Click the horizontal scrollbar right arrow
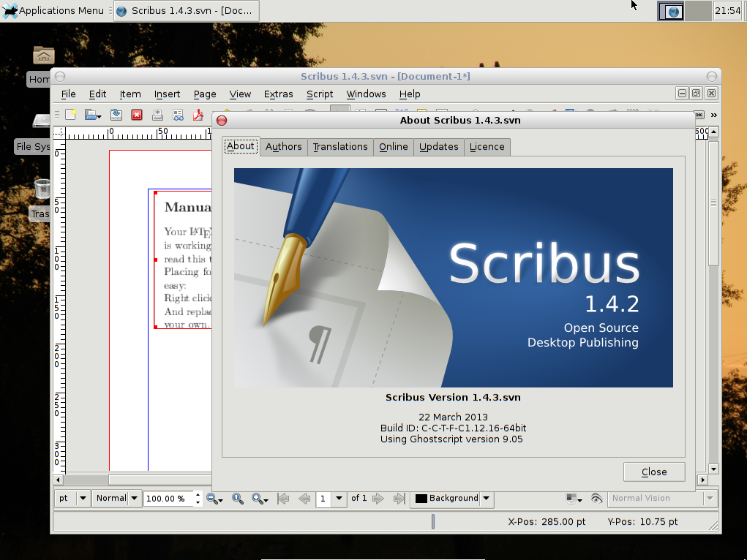This screenshot has width=747, height=560. (702, 480)
